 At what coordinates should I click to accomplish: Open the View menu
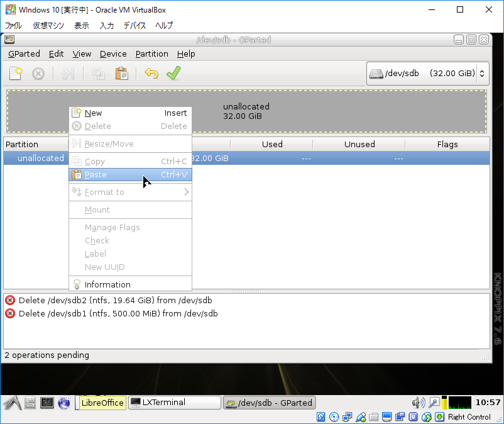[82, 53]
